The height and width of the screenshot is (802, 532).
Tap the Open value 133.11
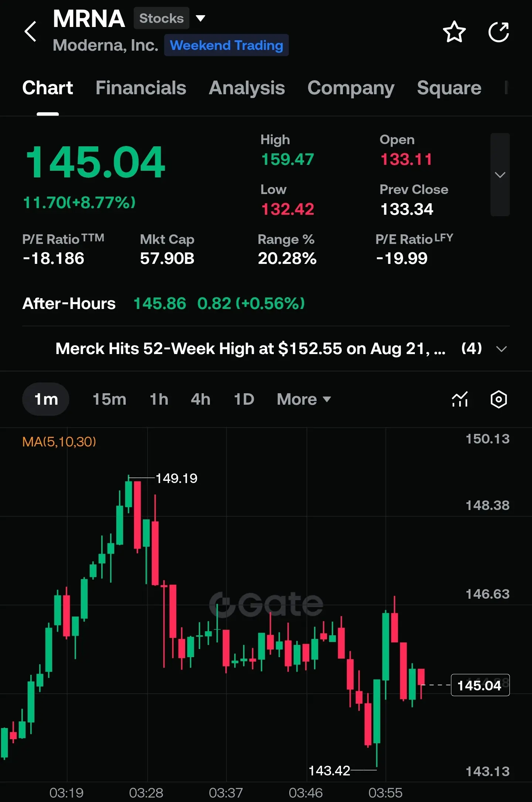pos(406,160)
